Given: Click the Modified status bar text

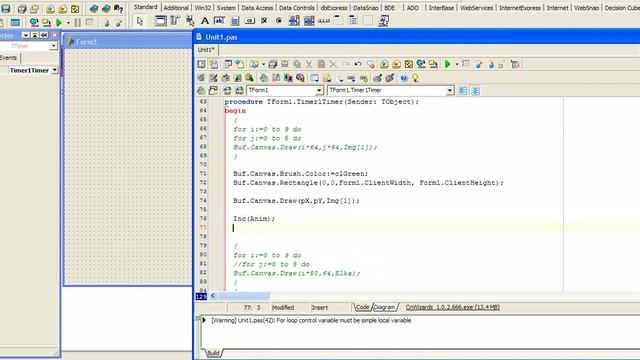Looking at the screenshot, I should tap(283, 307).
